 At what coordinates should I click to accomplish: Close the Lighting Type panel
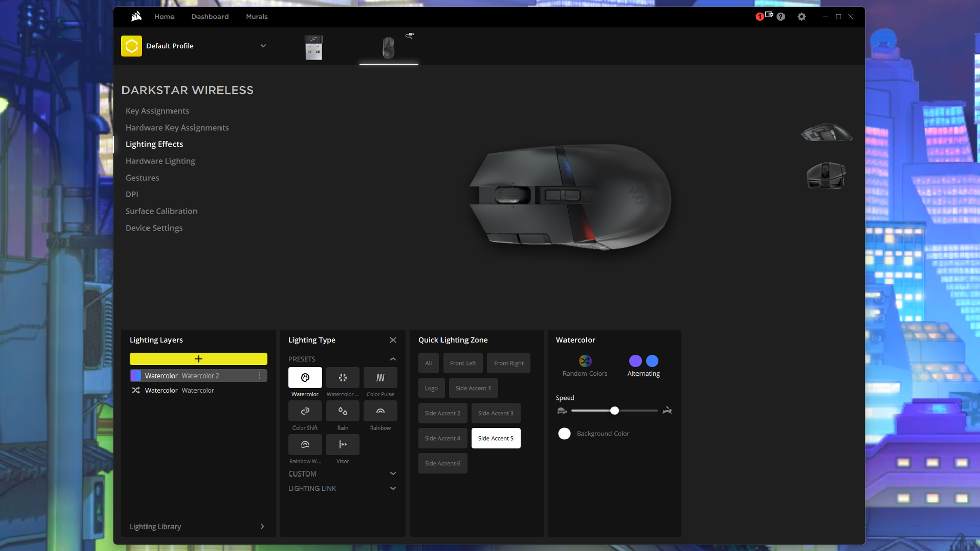click(393, 340)
